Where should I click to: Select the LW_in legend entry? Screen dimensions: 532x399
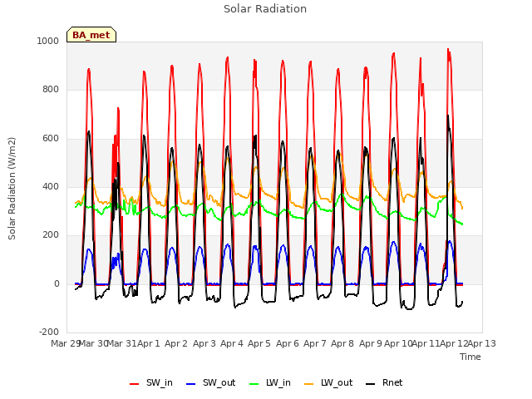click(x=269, y=382)
